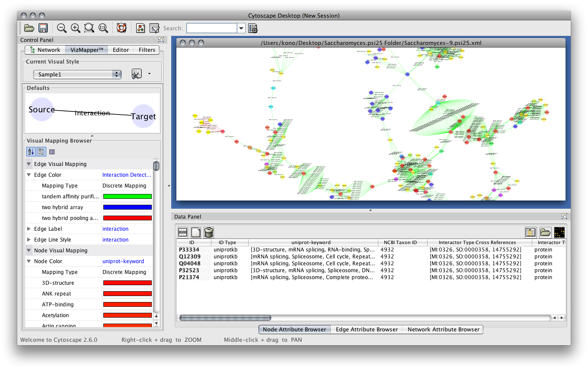Open the Sample1 visual style dropdown

[78, 74]
